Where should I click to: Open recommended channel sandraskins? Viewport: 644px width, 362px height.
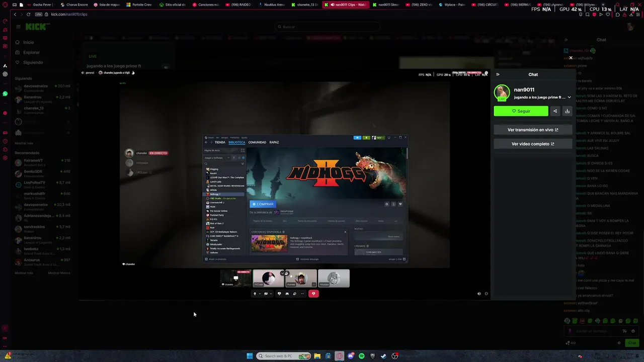pyautogui.click(x=43, y=229)
